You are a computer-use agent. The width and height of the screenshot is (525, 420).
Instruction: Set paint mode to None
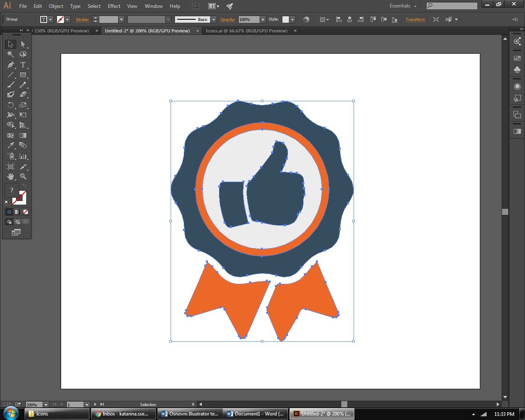(x=26, y=212)
